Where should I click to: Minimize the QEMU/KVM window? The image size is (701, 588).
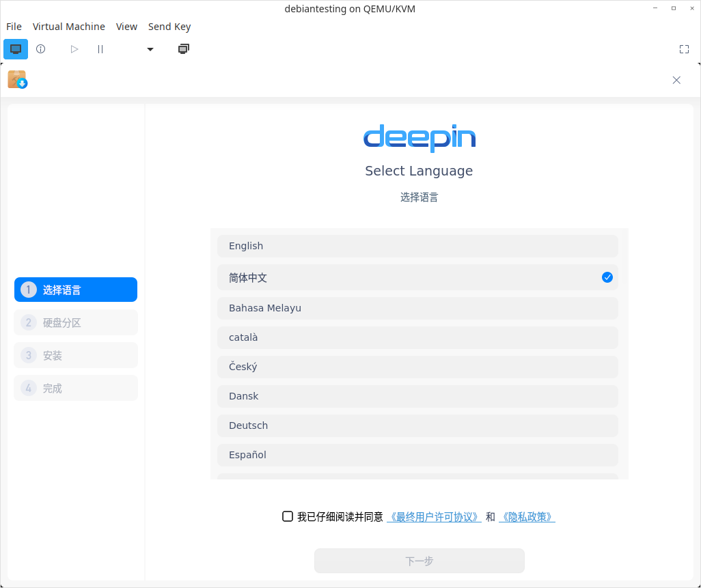coord(655,8)
